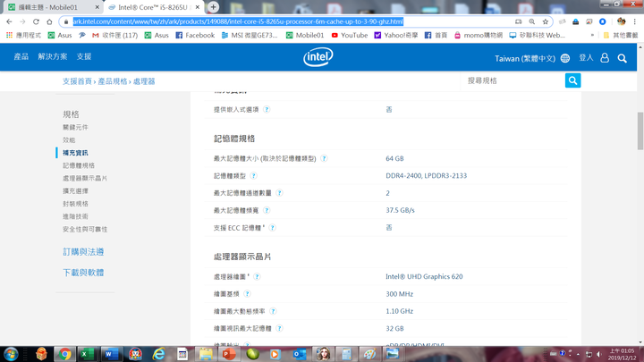The image size is (644, 362).
Task: Show help for 最大記憶體通道數量
Action: [x=279, y=193]
